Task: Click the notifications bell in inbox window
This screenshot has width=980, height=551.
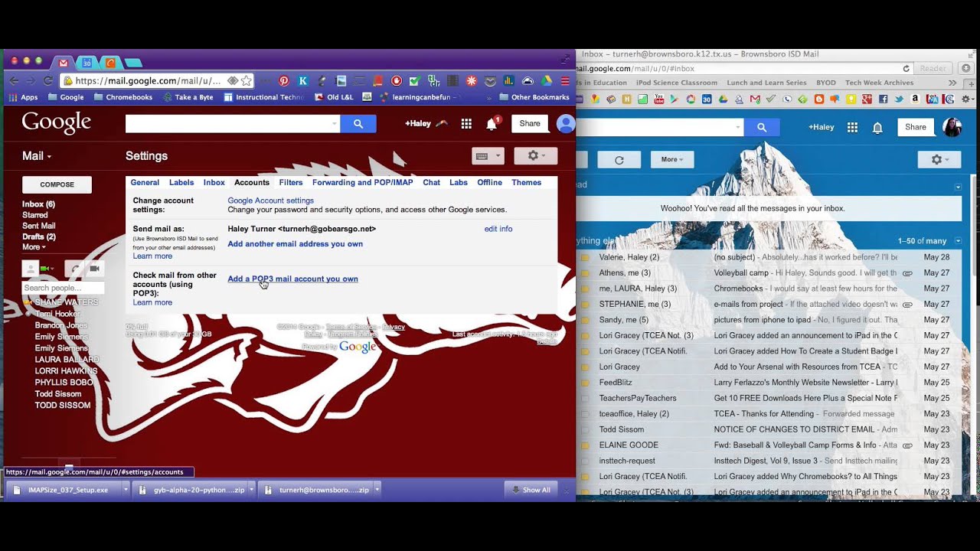Action: tap(878, 127)
